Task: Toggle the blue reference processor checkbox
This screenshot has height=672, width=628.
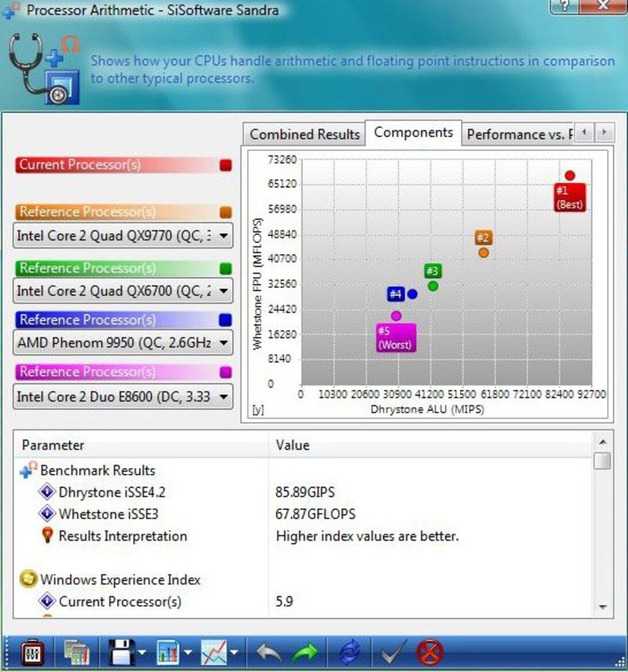Action: click(226, 320)
